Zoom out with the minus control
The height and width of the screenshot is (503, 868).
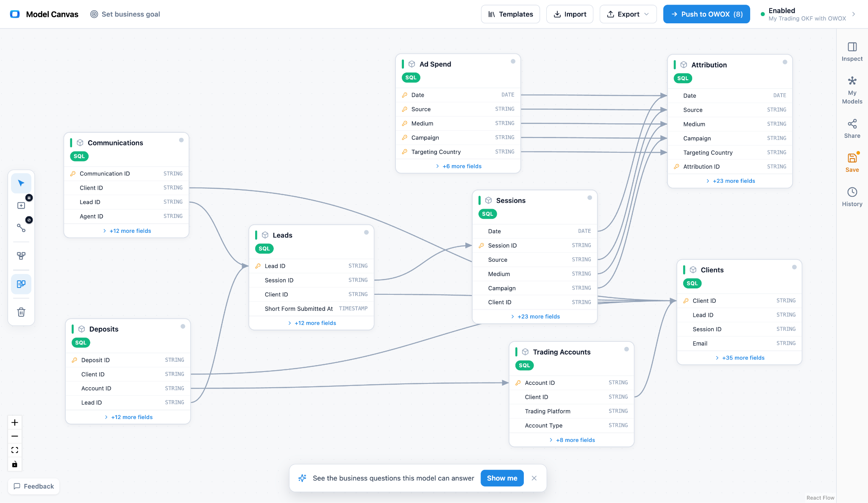[15, 436]
